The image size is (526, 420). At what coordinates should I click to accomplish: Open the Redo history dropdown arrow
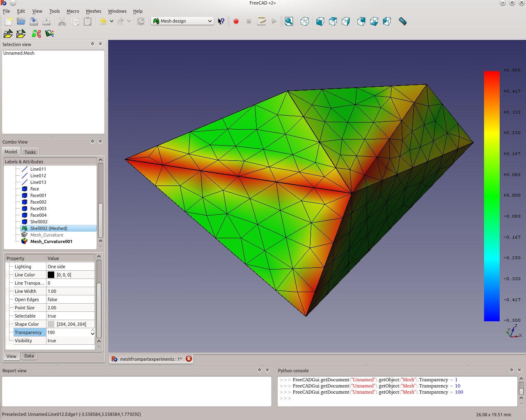(129, 21)
